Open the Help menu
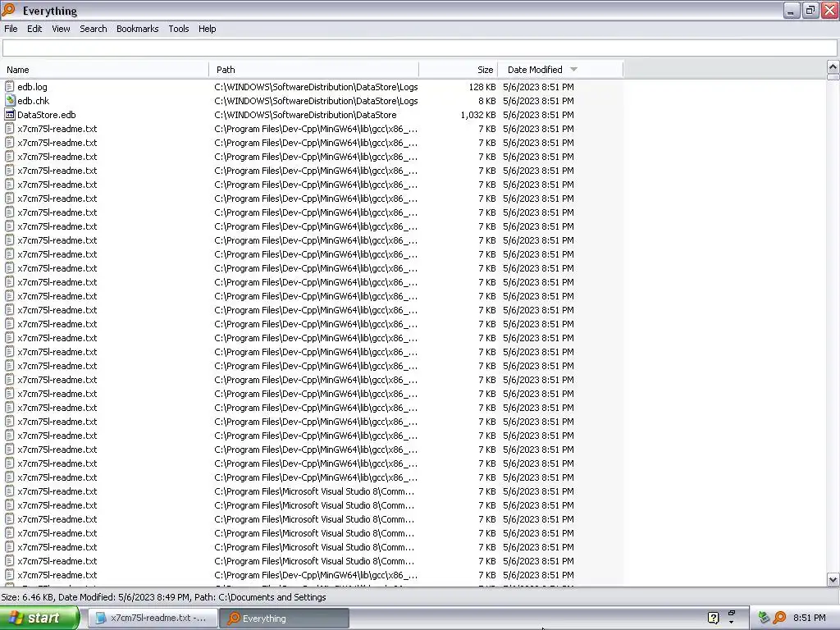Viewport: 840px width, 630px height. [207, 29]
